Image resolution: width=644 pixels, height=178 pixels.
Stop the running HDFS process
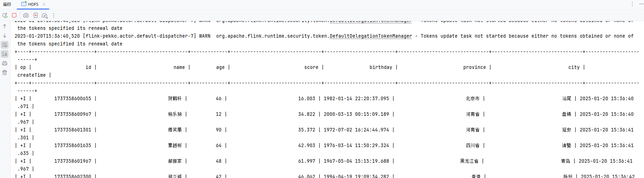[x=14, y=15]
